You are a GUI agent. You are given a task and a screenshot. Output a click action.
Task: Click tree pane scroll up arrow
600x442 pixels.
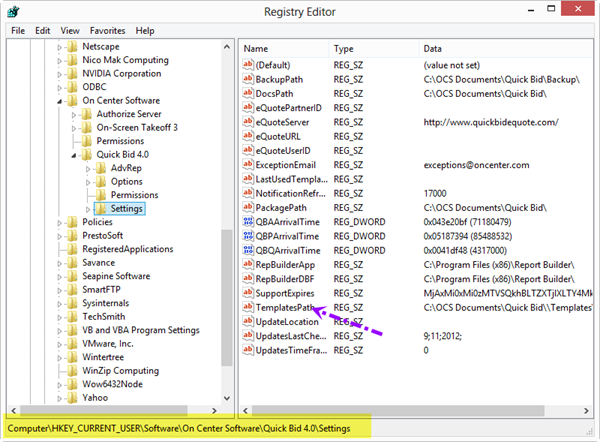pos(227,47)
